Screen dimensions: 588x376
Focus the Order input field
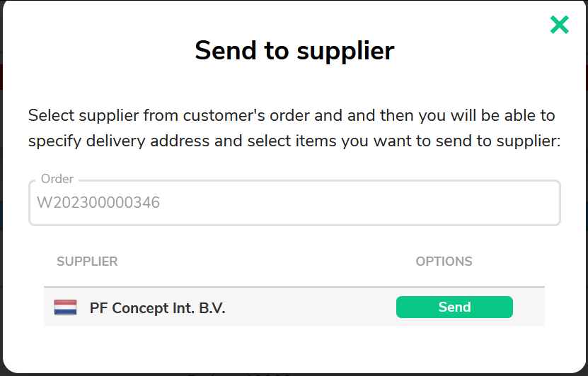pos(294,203)
